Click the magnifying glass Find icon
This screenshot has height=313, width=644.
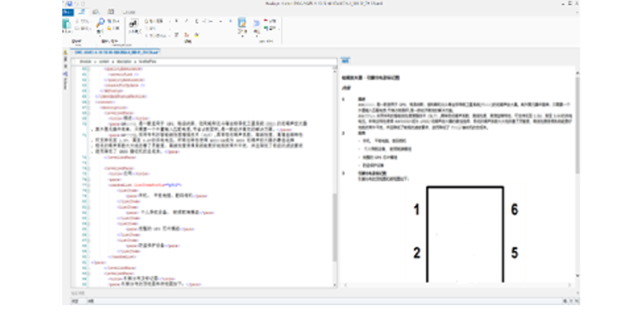pos(100,24)
